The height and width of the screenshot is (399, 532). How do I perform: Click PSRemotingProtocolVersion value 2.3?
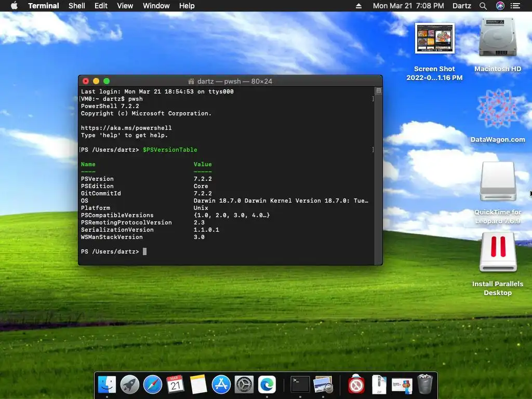[x=199, y=222]
